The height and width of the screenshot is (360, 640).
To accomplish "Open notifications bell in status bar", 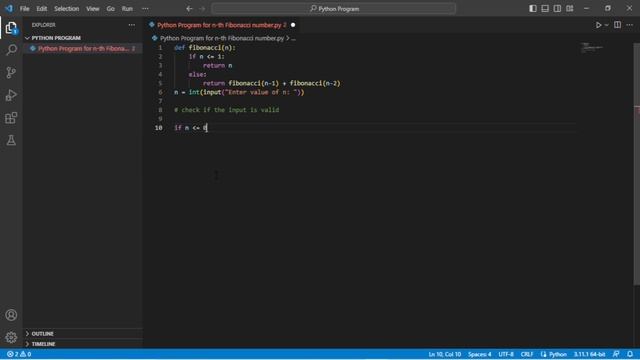I will pos(630,354).
